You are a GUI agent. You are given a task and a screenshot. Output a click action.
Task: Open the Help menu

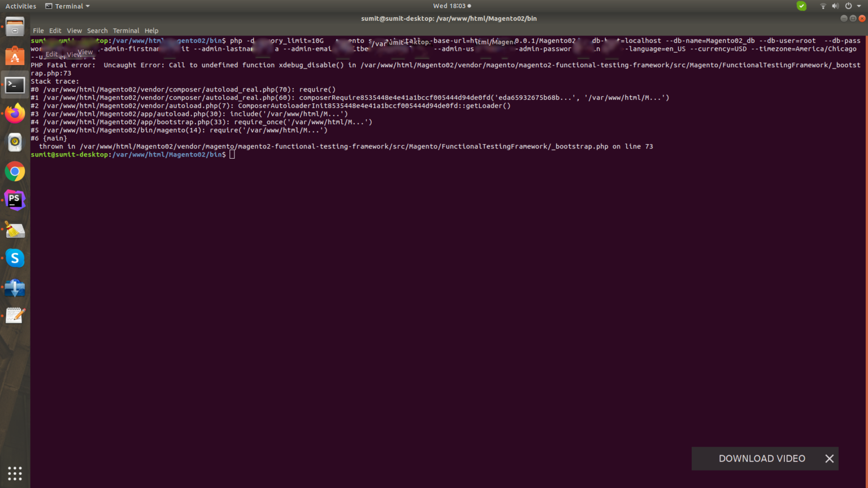[151, 30]
